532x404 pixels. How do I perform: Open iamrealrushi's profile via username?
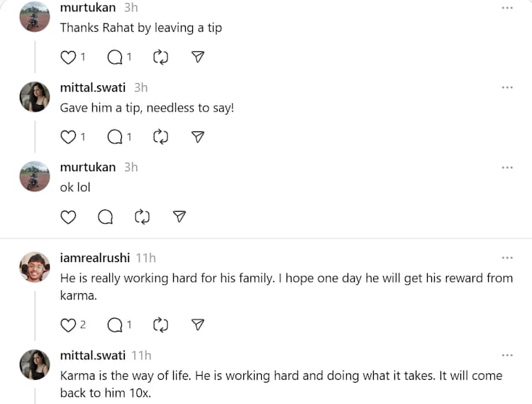(x=94, y=258)
